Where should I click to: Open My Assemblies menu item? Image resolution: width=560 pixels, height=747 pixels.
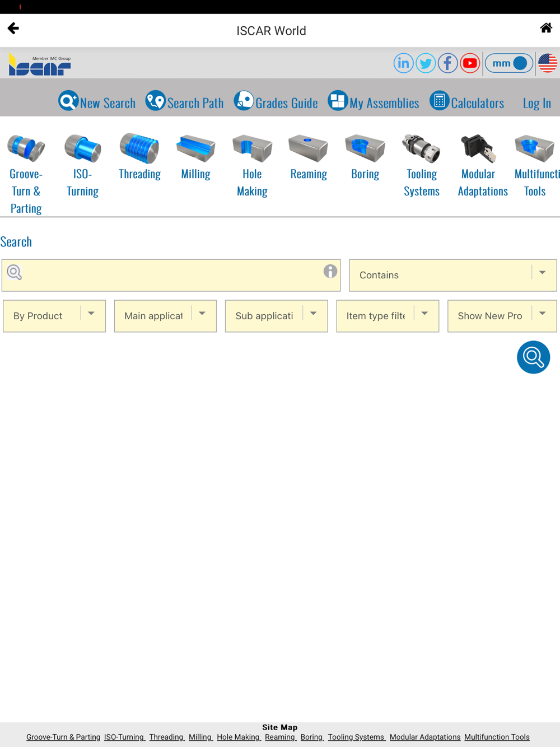pyautogui.click(x=384, y=103)
